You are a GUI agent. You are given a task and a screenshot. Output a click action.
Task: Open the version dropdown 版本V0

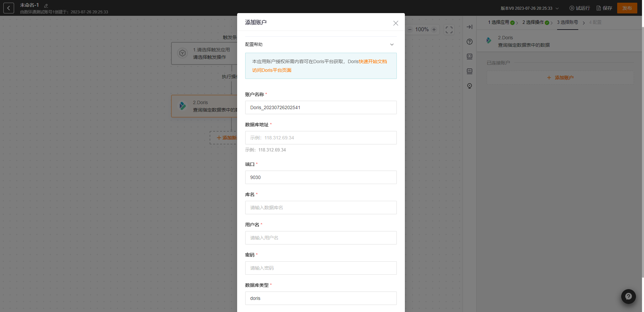click(530, 8)
